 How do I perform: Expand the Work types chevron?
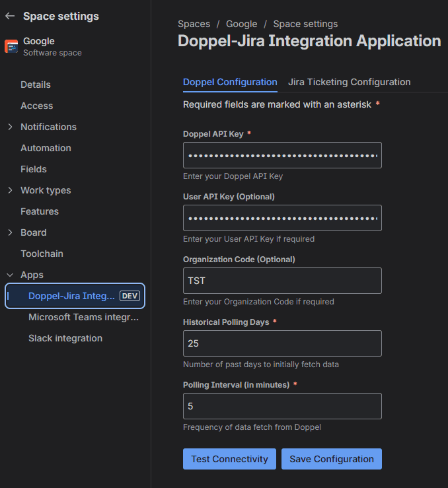click(10, 190)
